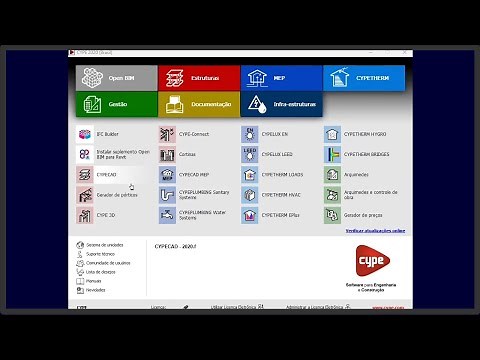
Task: Click the Novidades link
Action: [x=91, y=290]
